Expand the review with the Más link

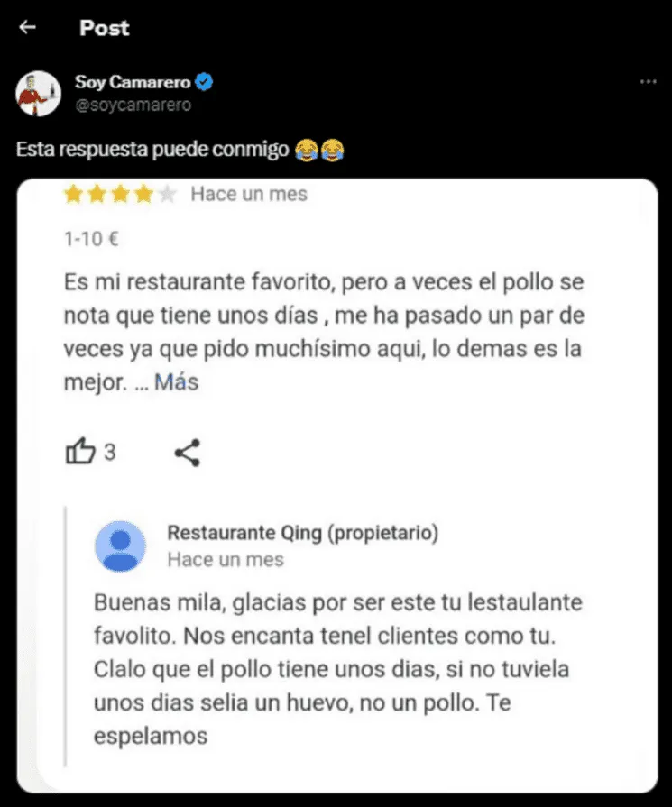pyautogui.click(x=176, y=382)
